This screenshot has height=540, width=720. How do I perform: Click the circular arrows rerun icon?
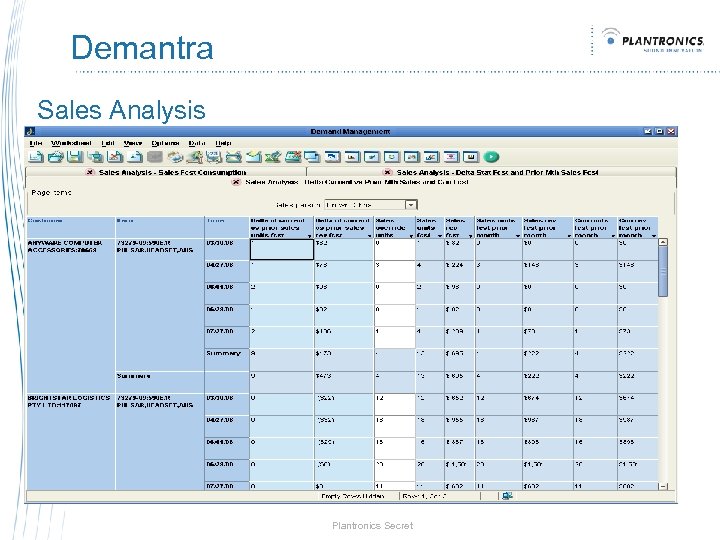point(174,157)
